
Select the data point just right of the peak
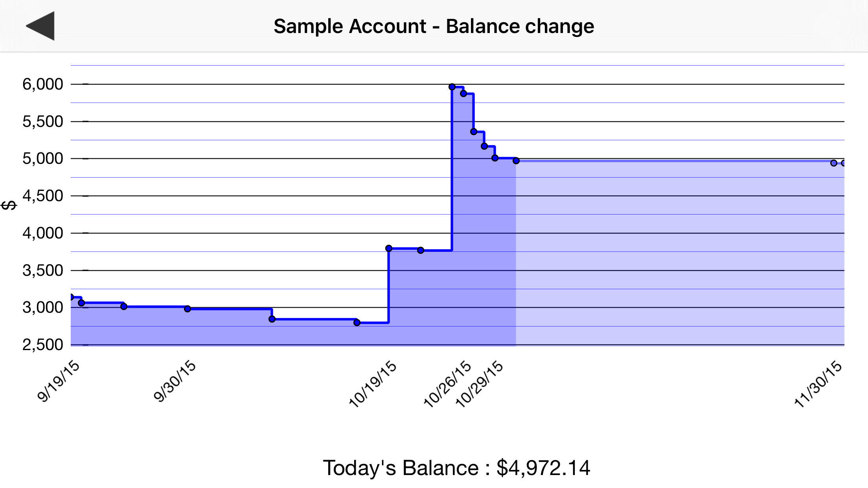coord(463,94)
